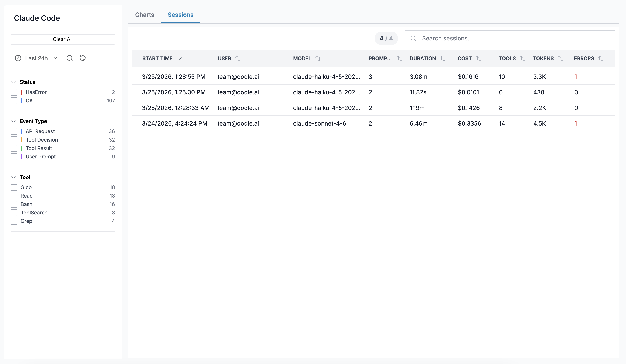Sort sessions by User column arrows
This screenshot has width=626, height=364.
(238, 58)
